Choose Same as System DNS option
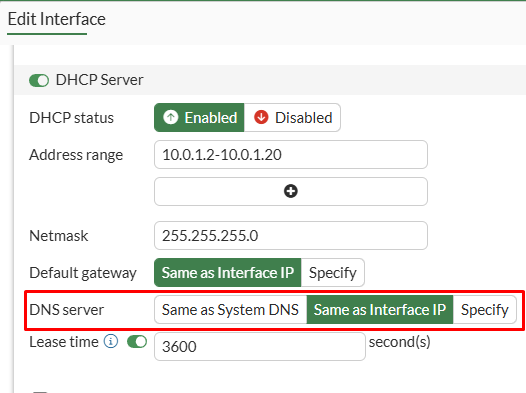This screenshot has height=393, width=526. (230, 310)
